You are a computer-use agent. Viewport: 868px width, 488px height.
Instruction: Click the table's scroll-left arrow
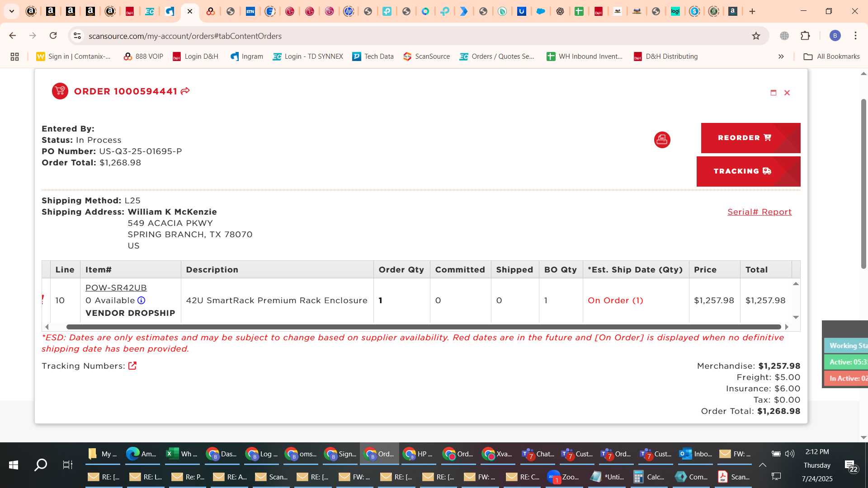pyautogui.click(x=47, y=327)
